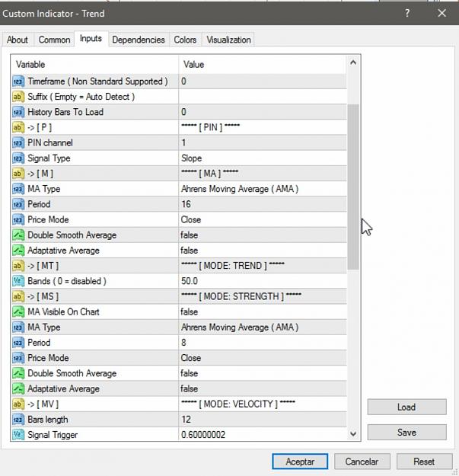Click the double icon beside Signal Trigger
Screen dimensions: 459x476
tap(18, 435)
